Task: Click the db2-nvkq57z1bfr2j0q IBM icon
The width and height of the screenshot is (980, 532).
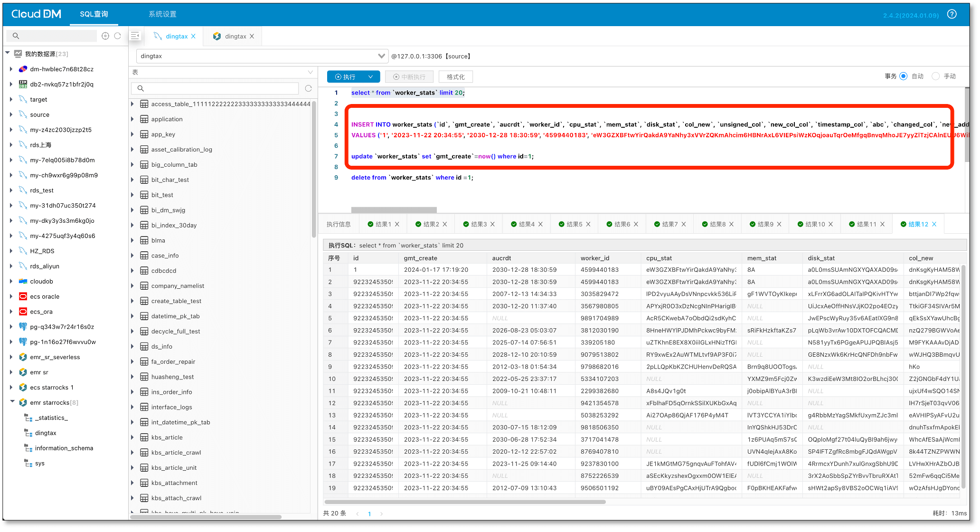Action: (23, 84)
